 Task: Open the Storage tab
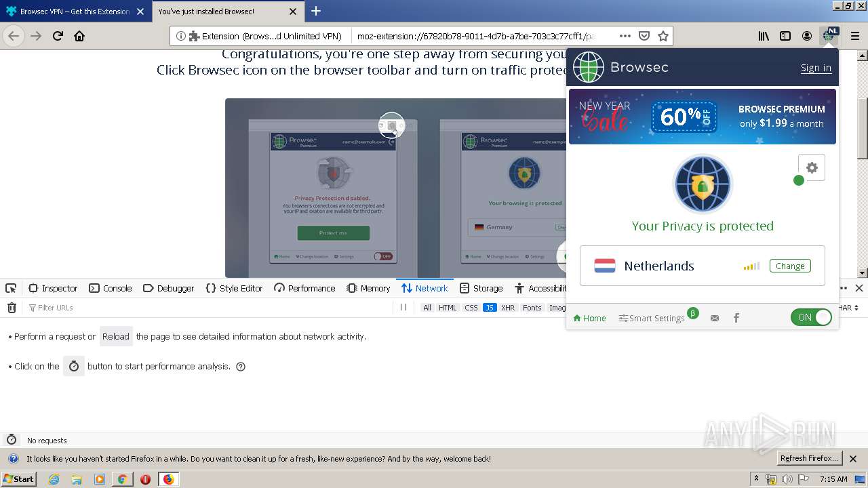481,288
